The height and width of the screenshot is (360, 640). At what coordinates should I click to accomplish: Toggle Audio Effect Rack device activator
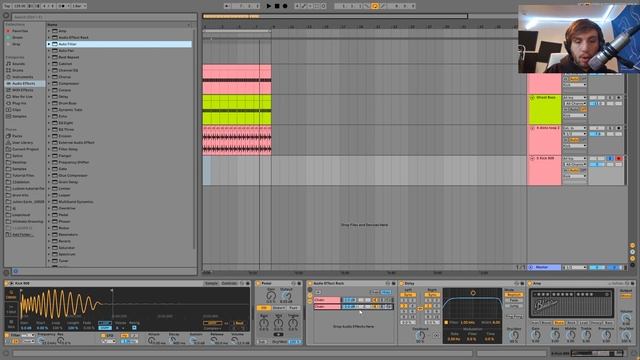click(x=310, y=283)
